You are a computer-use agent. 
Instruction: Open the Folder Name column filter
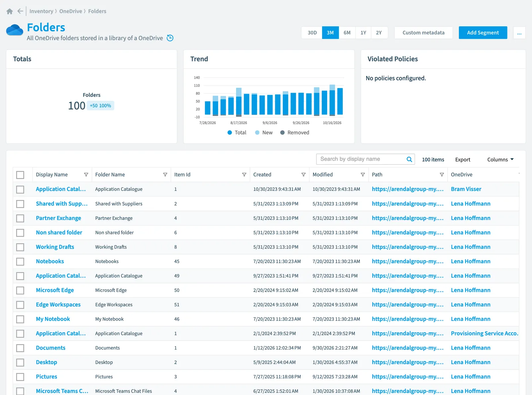click(x=165, y=175)
